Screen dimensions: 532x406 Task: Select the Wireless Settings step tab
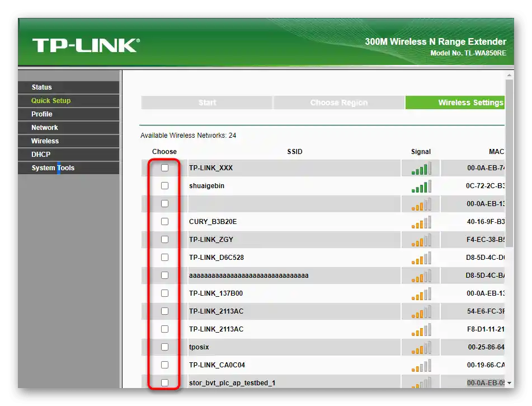tap(455, 102)
